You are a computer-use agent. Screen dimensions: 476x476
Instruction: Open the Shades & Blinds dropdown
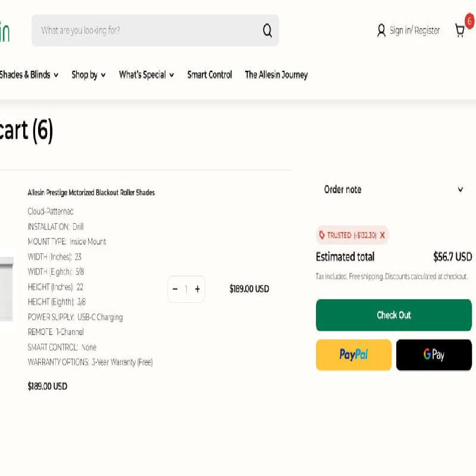pos(29,75)
